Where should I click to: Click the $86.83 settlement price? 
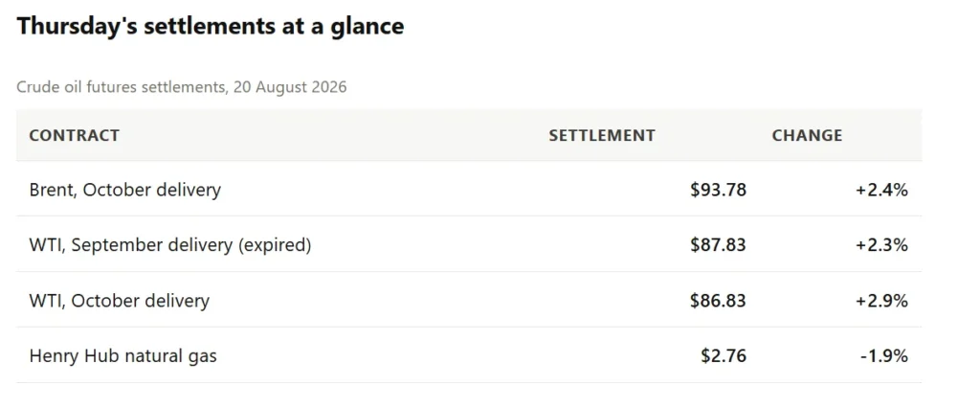[x=718, y=301]
